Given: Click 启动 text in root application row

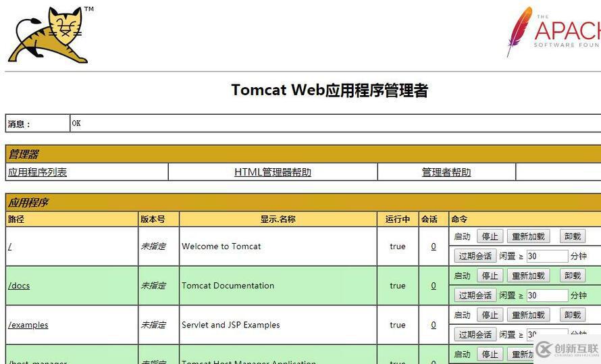Looking at the screenshot, I should click(x=462, y=236).
